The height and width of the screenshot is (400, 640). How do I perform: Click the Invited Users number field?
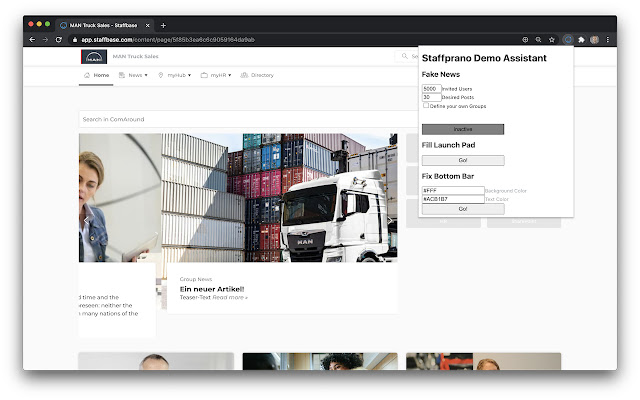pyautogui.click(x=431, y=89)
